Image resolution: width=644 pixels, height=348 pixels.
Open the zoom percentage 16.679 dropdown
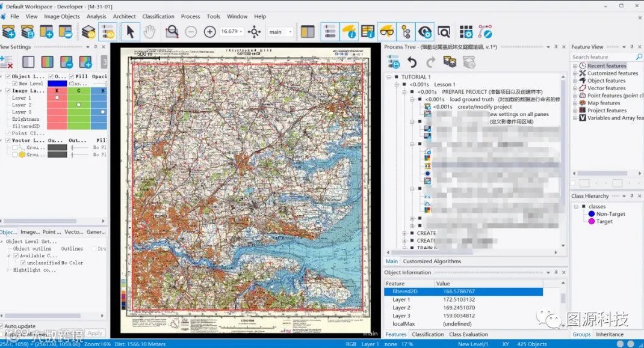[241, 32]
